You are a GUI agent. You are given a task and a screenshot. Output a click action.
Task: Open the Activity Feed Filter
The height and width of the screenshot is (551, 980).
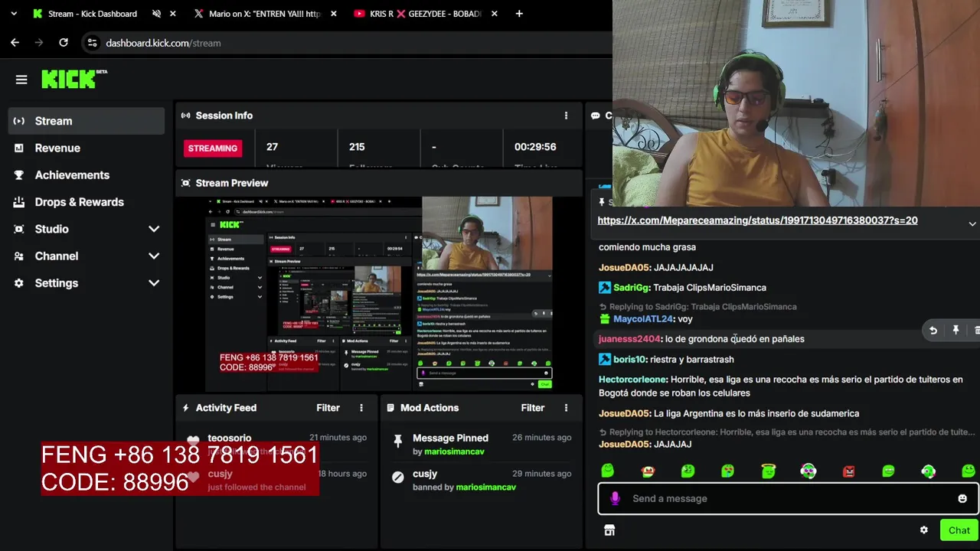point(328,408)
